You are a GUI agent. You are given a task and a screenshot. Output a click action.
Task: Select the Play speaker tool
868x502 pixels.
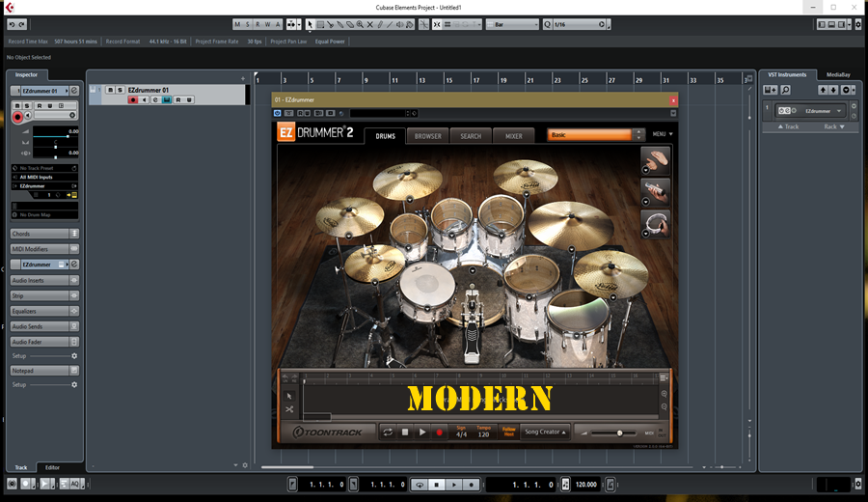[399, 24]
